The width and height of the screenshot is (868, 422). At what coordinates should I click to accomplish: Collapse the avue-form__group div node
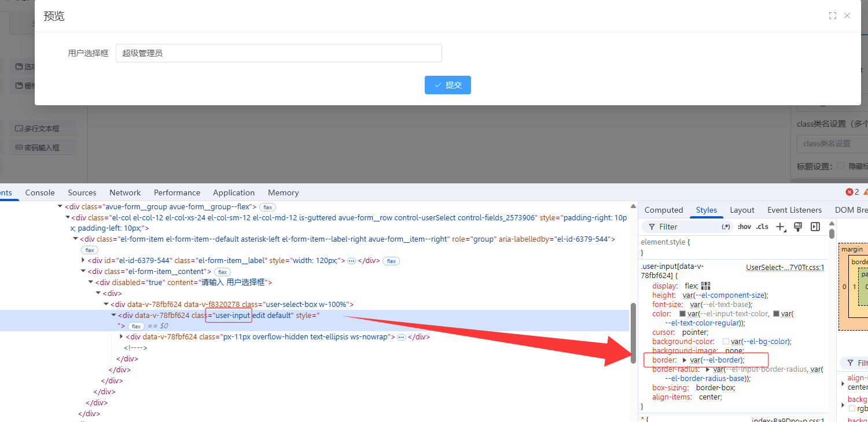click(x=60, y=207)
